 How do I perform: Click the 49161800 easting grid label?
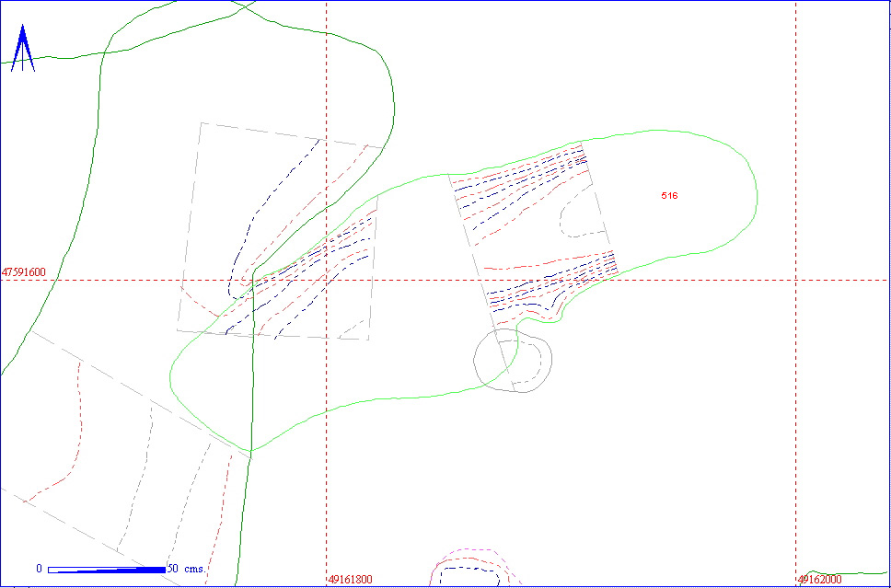click(x=350, y=580)
